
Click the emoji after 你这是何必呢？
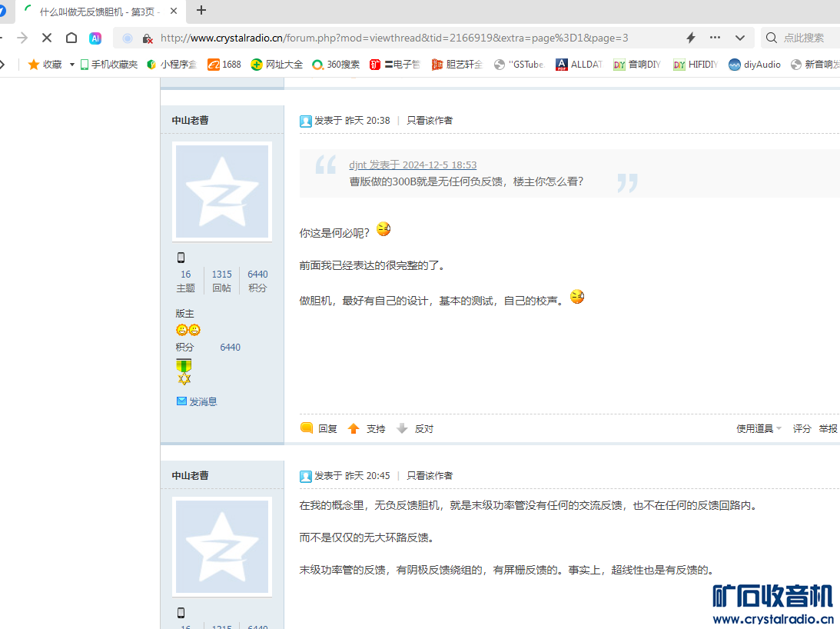tap(383, 229)
